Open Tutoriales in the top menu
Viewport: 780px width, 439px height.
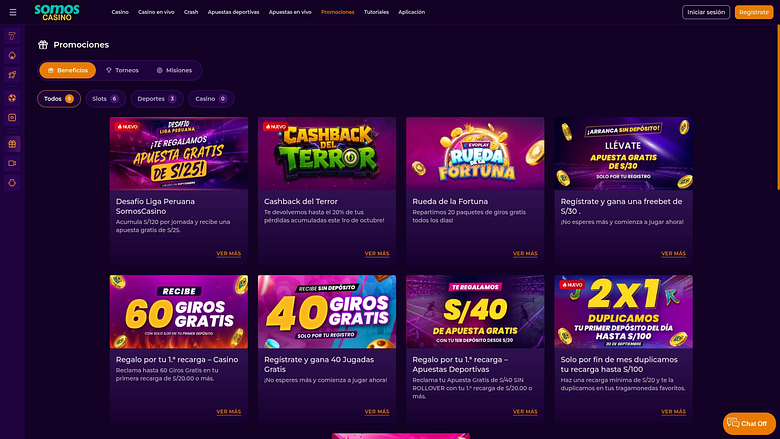[376, 12]
